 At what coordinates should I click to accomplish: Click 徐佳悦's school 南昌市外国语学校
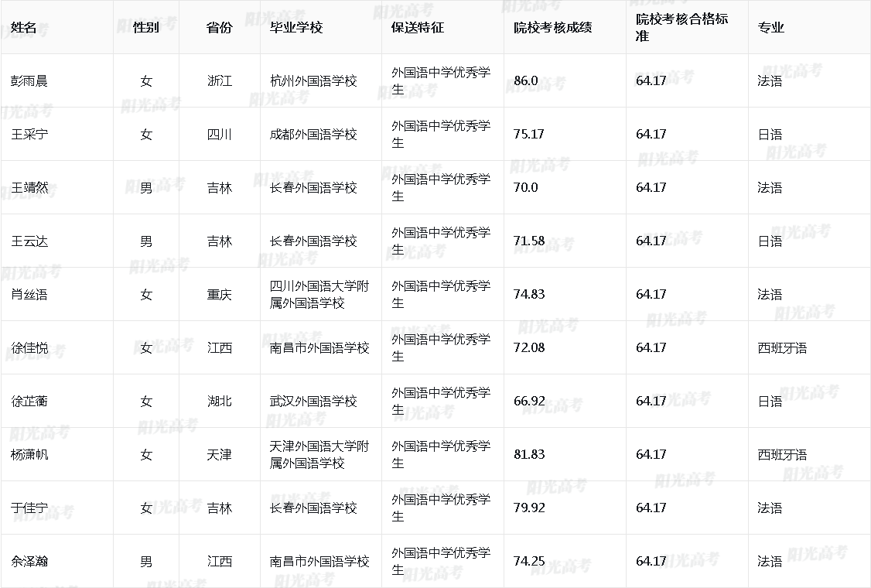click(319, 347)
